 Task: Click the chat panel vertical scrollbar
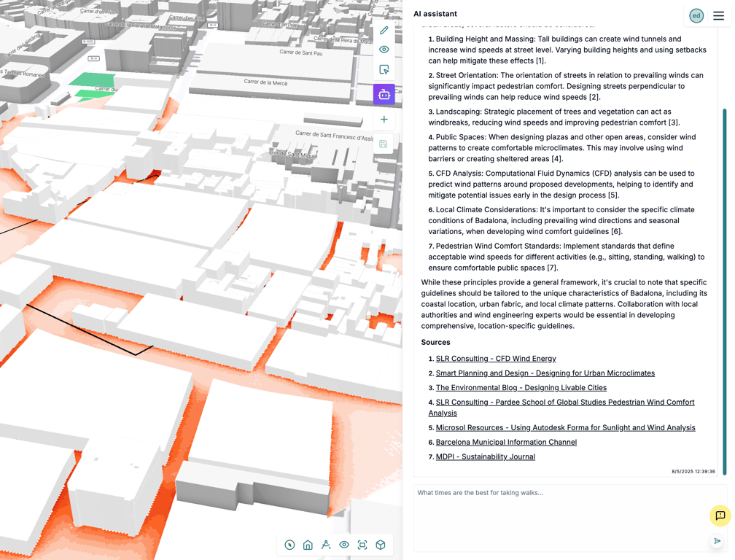click(725, 290)
